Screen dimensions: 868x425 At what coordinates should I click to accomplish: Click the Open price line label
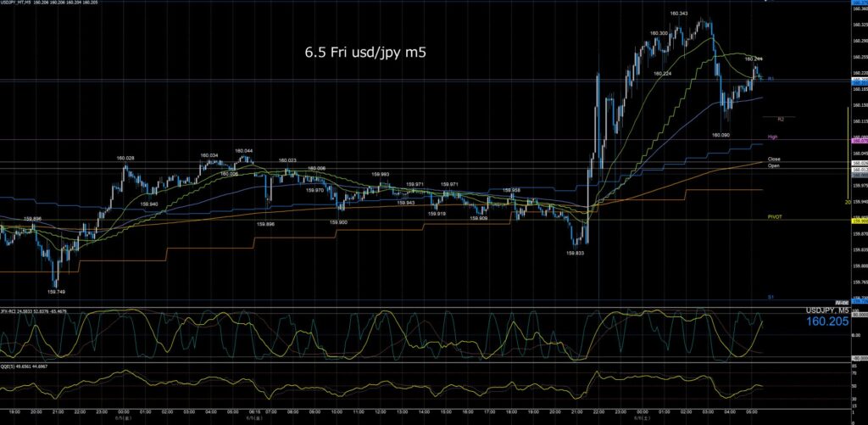(773, 165)
